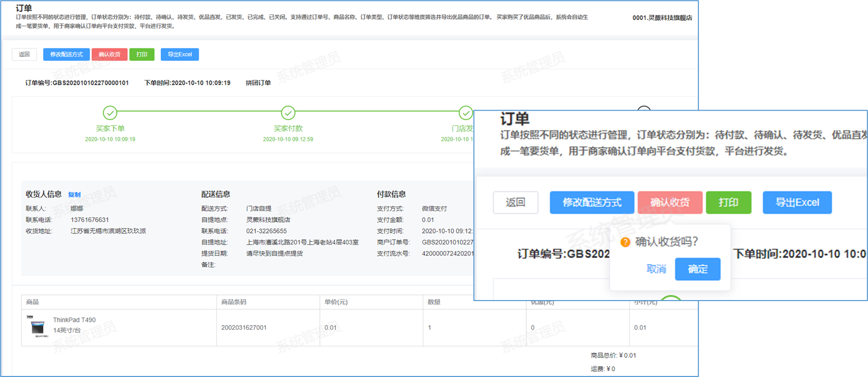This screenshot has height=377, width=868.
Task: Click the 买家下单 step label
Action: pos(110,128)
